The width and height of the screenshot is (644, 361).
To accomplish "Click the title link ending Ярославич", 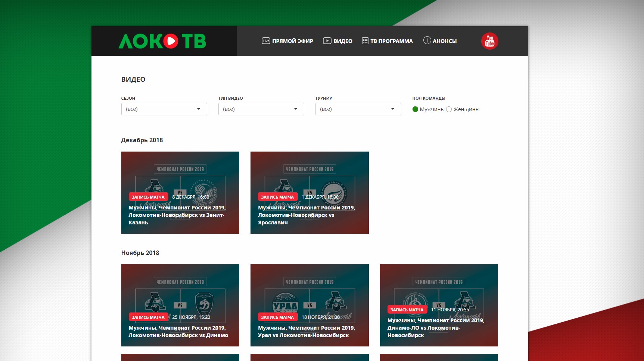I will (x=307, y=215).
